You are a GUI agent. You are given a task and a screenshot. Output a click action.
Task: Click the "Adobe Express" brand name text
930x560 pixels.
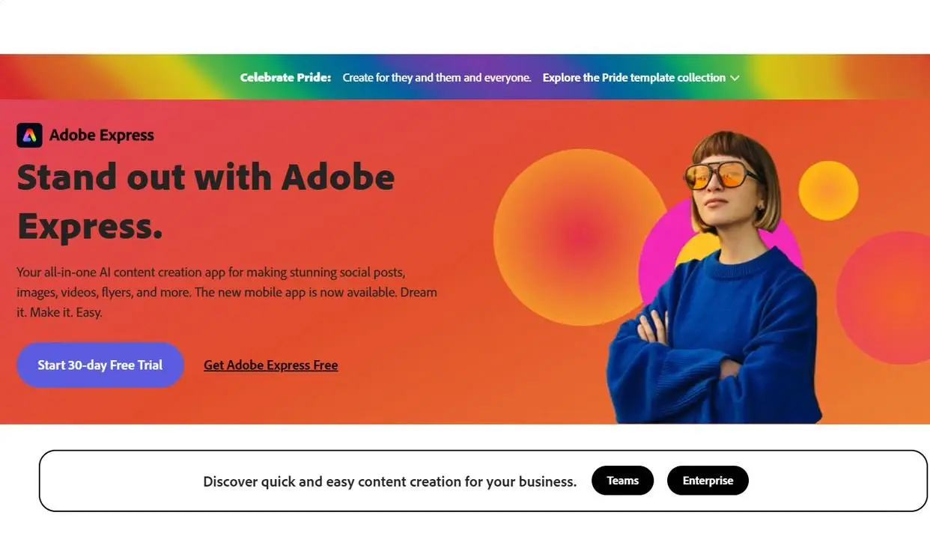pyautogui.click(x=101, y=136)
